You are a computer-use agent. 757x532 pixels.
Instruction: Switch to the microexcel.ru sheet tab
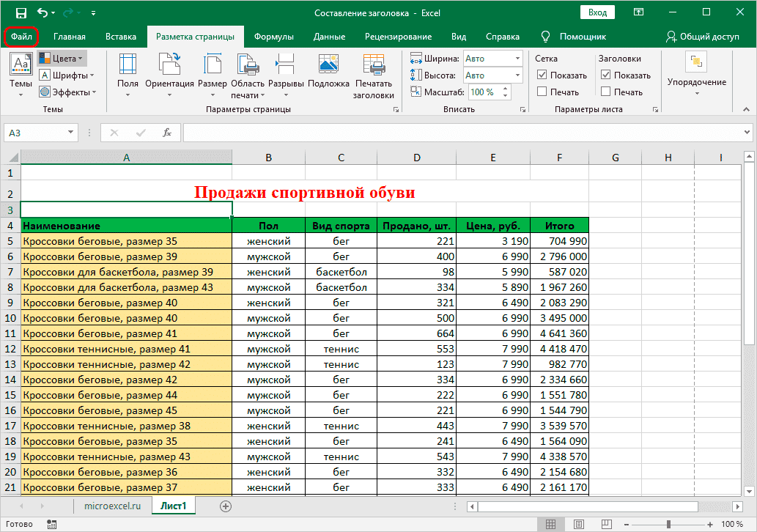(x=112, y=506)
